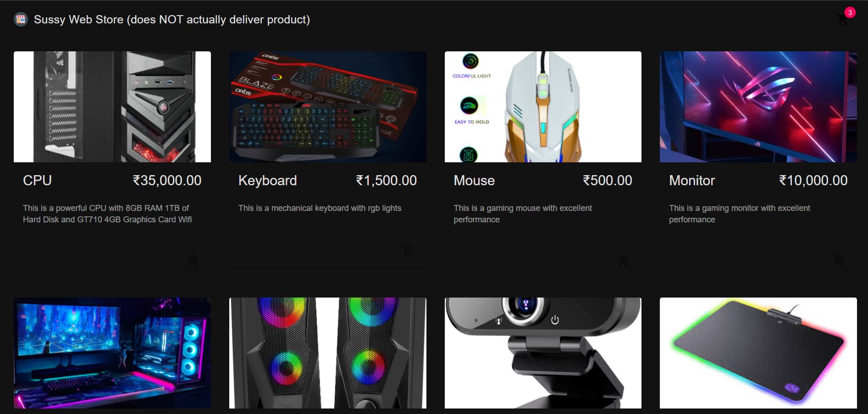Add the Mouse to cart
Screen dimensions: 868x414
[x=623, y=260]
